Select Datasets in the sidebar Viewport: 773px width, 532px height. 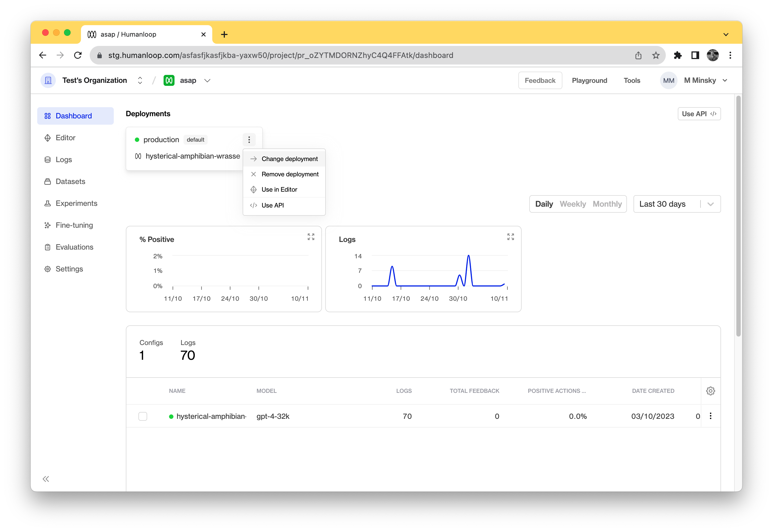click(70, 181)
